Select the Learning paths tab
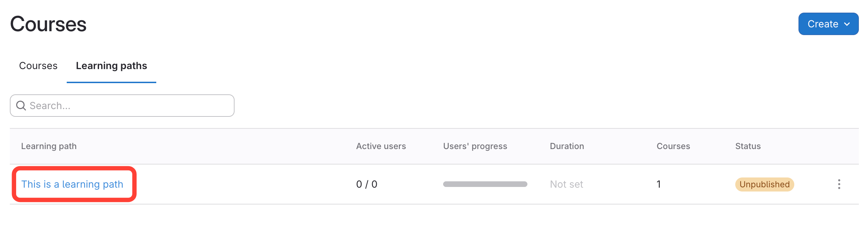 coord(111,66)
